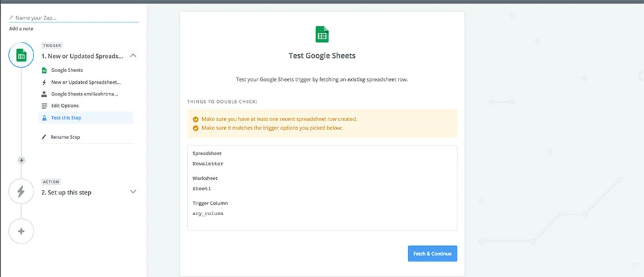Click the small Google Sheets icon in step list
This screenshot has width=644, height=277.
pyautogui.click(x=44, y=70)
